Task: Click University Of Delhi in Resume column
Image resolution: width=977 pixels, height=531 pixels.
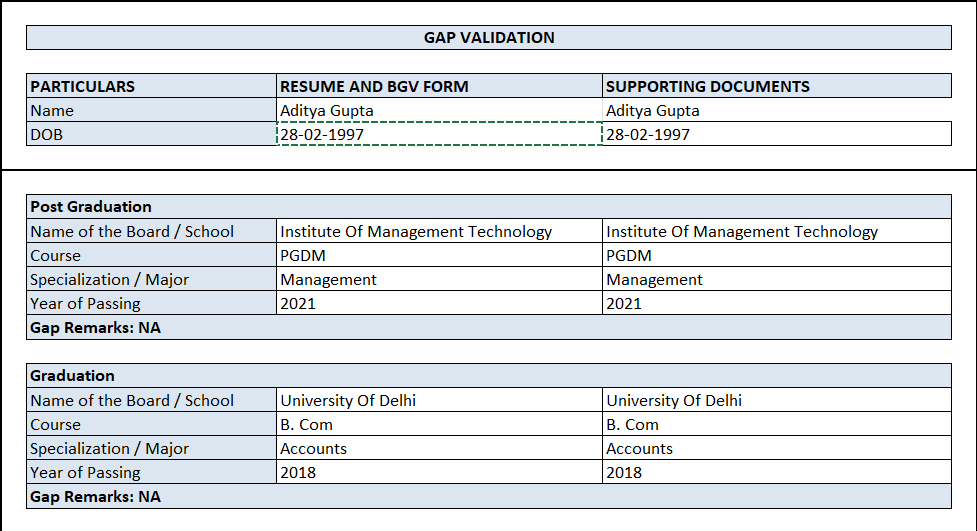Action: click(439, 400)
